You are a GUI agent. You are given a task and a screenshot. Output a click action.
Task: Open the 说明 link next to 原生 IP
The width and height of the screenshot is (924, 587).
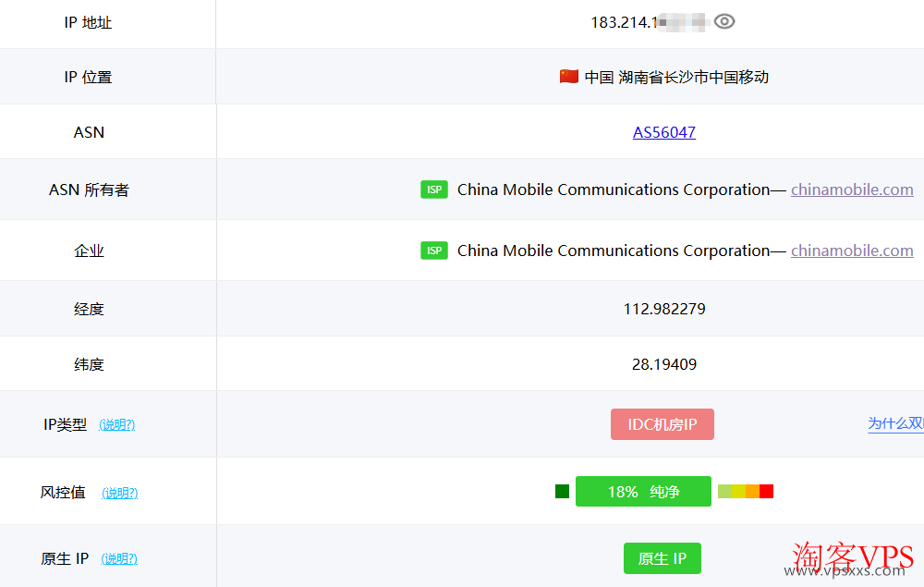click(119, 558)
